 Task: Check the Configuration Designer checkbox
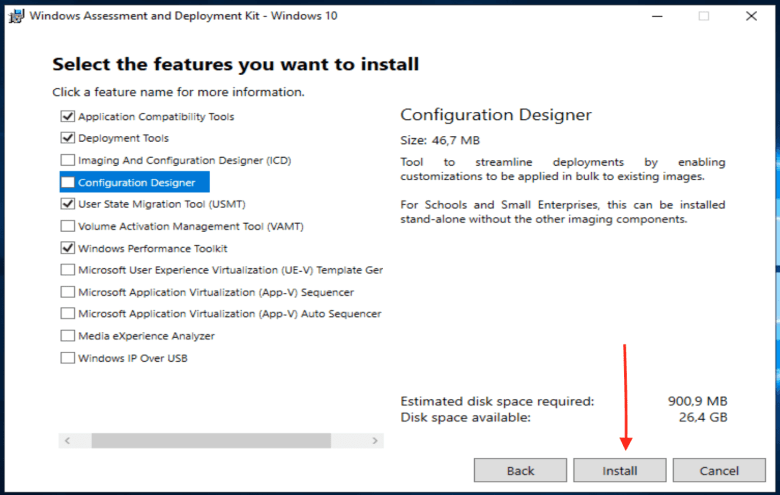point(68,183)
